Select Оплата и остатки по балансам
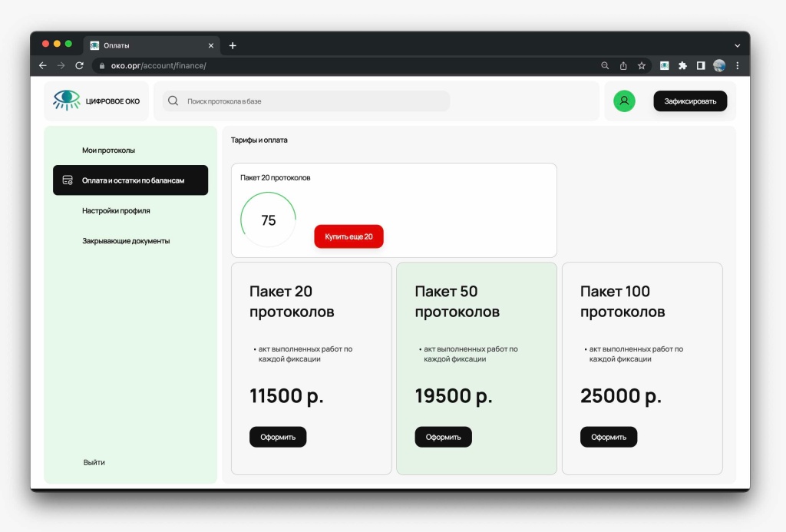Viewport: 786px width, 532px height. [x=130, y=180]
